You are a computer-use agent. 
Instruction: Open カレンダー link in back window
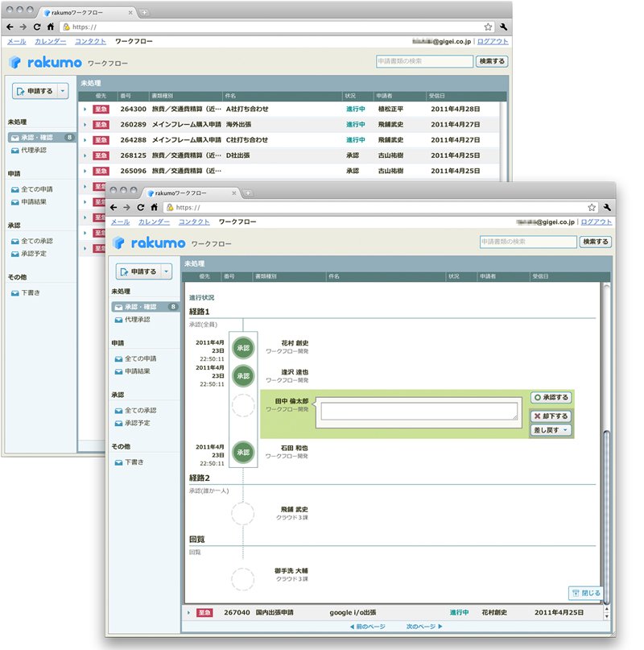[51, 41]
